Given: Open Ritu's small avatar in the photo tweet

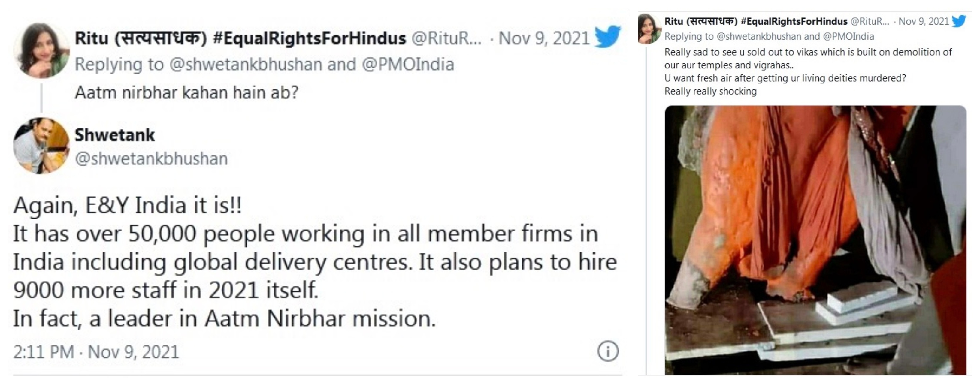Looking at the screenshot, I should (x=649, y=29).
